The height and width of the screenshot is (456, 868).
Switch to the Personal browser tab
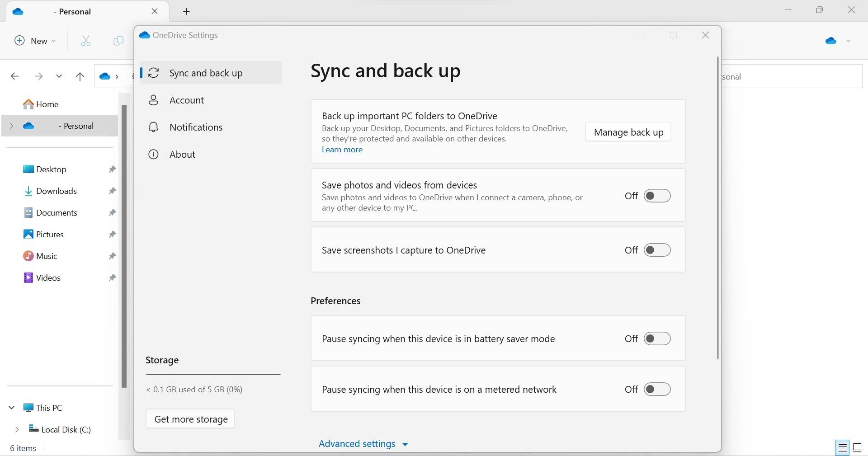tap(72, 11)
